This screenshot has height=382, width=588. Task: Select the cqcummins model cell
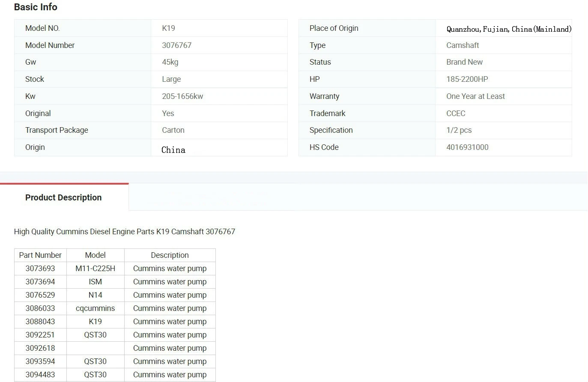pyautogui.click(x=95, y=308)
